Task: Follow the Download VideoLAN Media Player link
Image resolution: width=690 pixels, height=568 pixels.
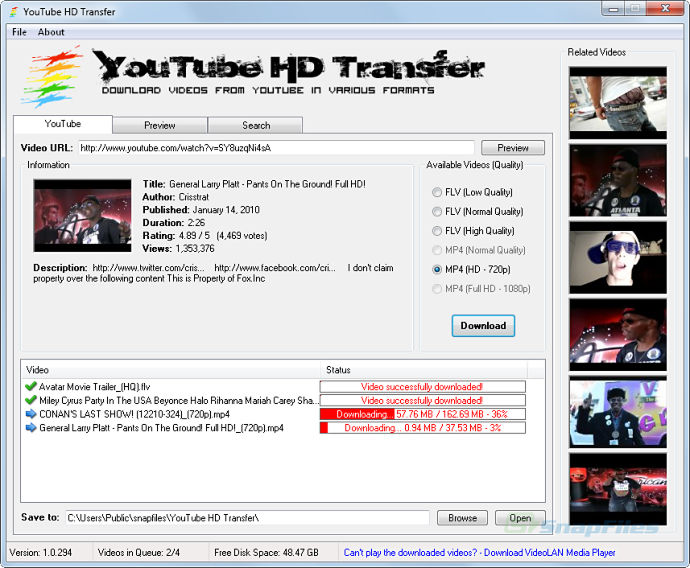Action: click(549, 553)
